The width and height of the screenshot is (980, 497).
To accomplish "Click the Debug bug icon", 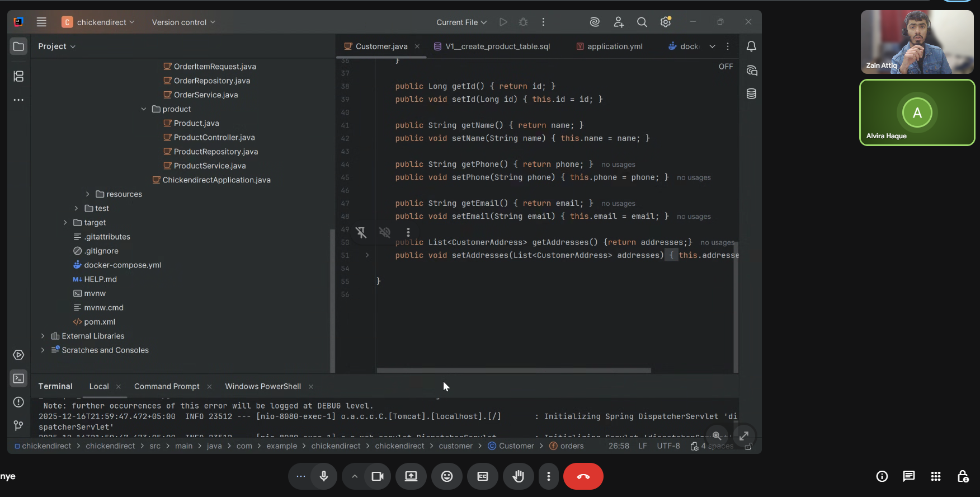I will pyautogui.click(x=523, y=22).
